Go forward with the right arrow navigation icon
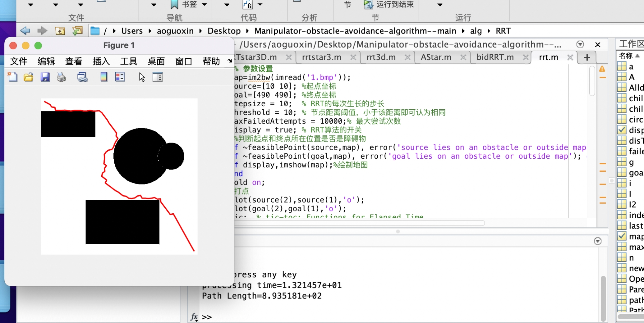The image size is (644, 323). pos(42,31)
